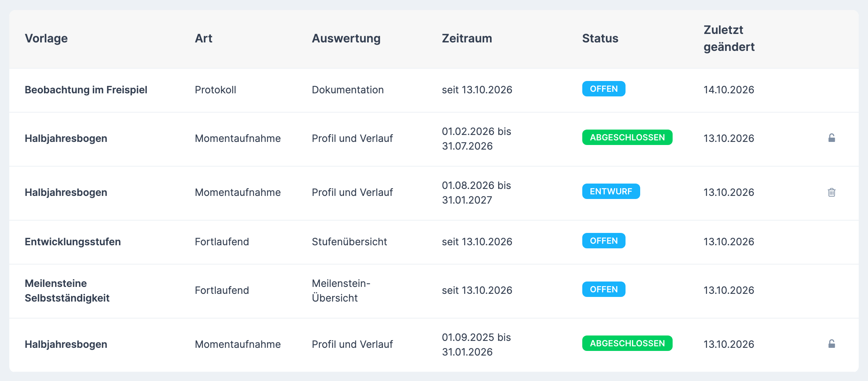Viewport: 868px width, 381px height.
Task: Open Meilensteine Selbstständigkeit entry
Action: click(434, 291)
